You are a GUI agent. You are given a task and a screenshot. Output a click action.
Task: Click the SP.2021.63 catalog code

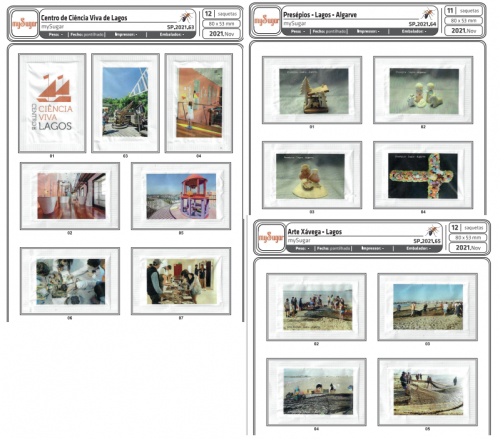click(180, 27)
